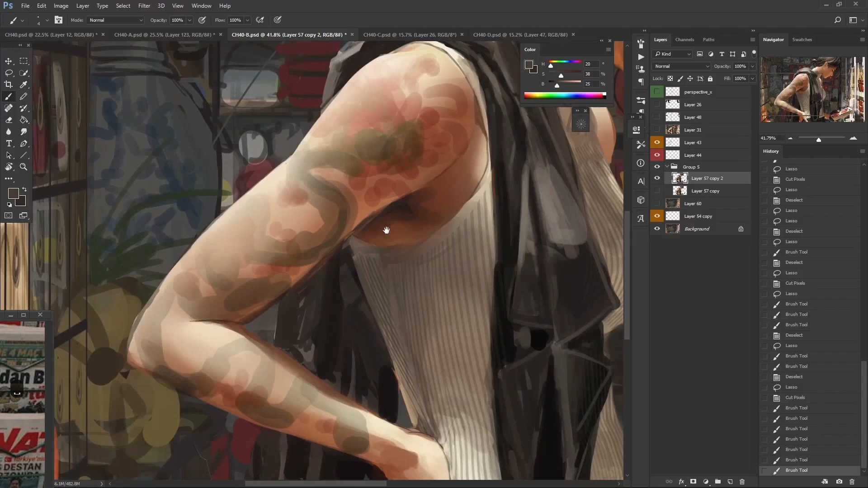
Task: Open brush blending Mode dropdown
Action: pyautogui.click(x=116, y=20)
